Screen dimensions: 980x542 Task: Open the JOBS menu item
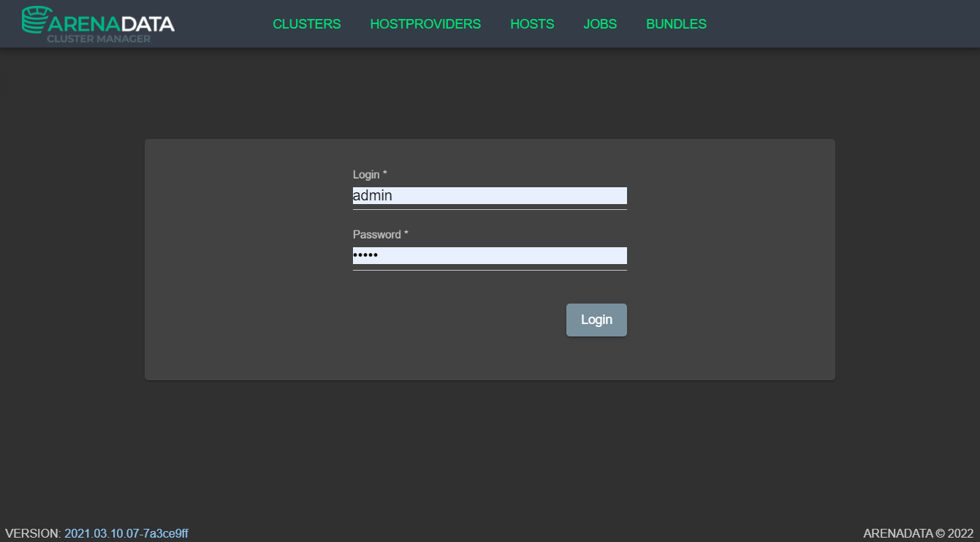[x=600, y=24]
